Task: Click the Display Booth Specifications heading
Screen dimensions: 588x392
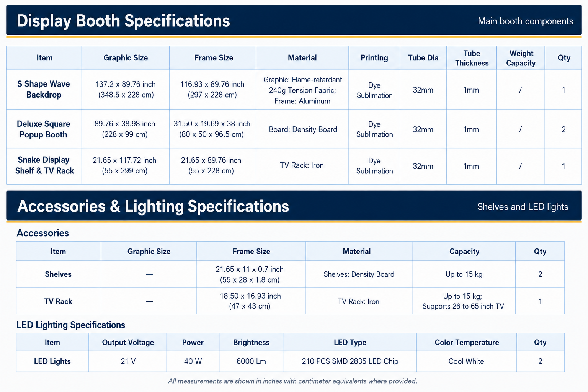Action: pyautogui.click(x=123, y=21)
